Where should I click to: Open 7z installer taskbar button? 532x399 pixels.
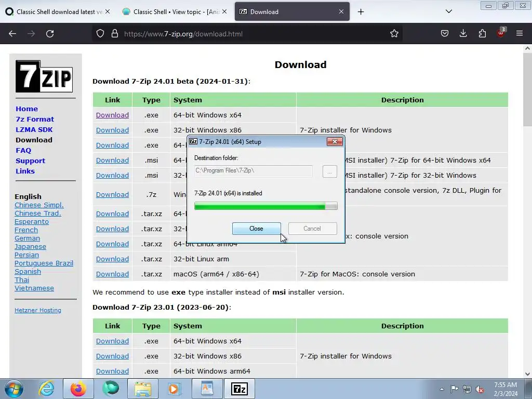coord(239,389)
